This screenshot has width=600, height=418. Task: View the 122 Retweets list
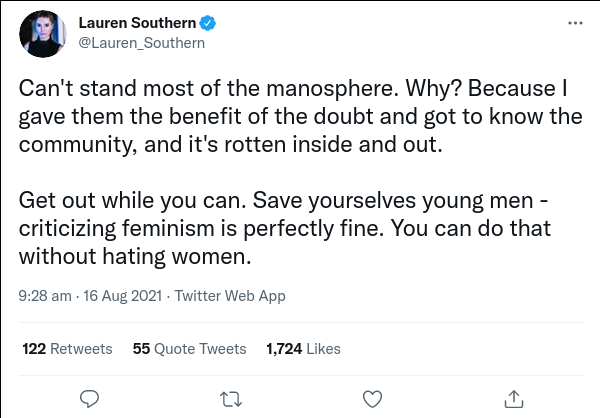click(x=67, y=349)
